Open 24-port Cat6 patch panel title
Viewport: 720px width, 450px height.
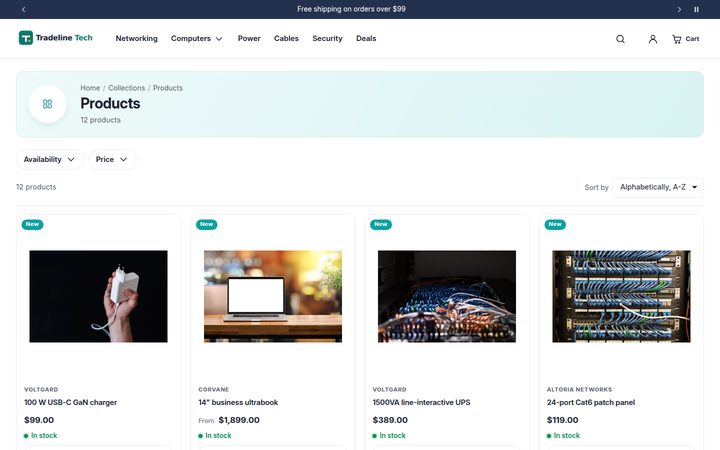point(591,402)
